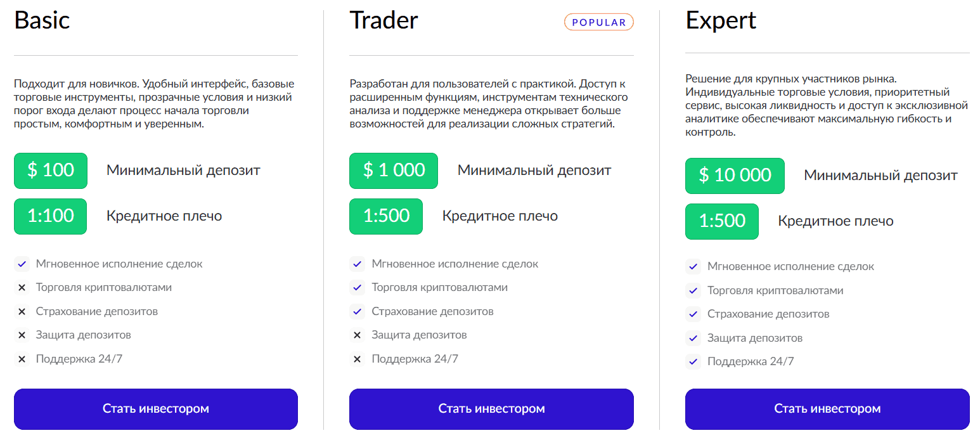This screenshot has height=433, width=980.
Task: Click the 1:500 leverage badge in Expert
Action: (x=721, y=221)
